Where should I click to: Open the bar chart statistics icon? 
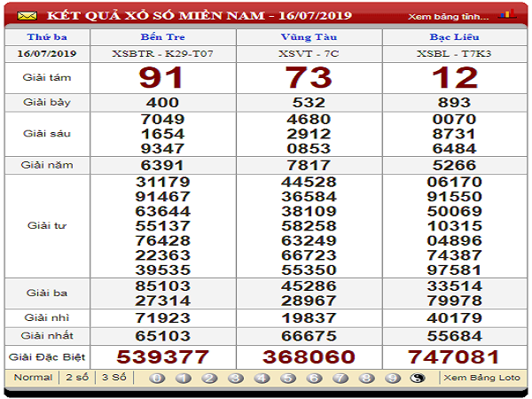[507, 14]
